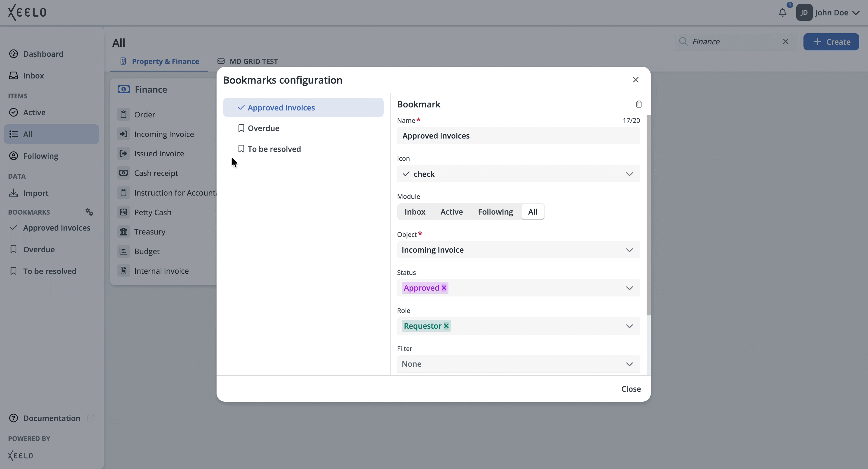Viewport: 868px width, 469px height.
Task: Click the Order clipboard icon
Action: [123, 114]
